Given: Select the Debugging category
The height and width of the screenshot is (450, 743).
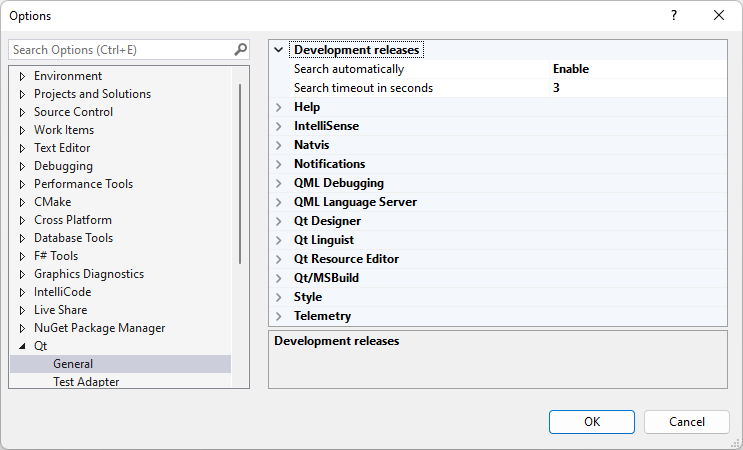Looking at the screenshot, I should click(x=63, y=166).
